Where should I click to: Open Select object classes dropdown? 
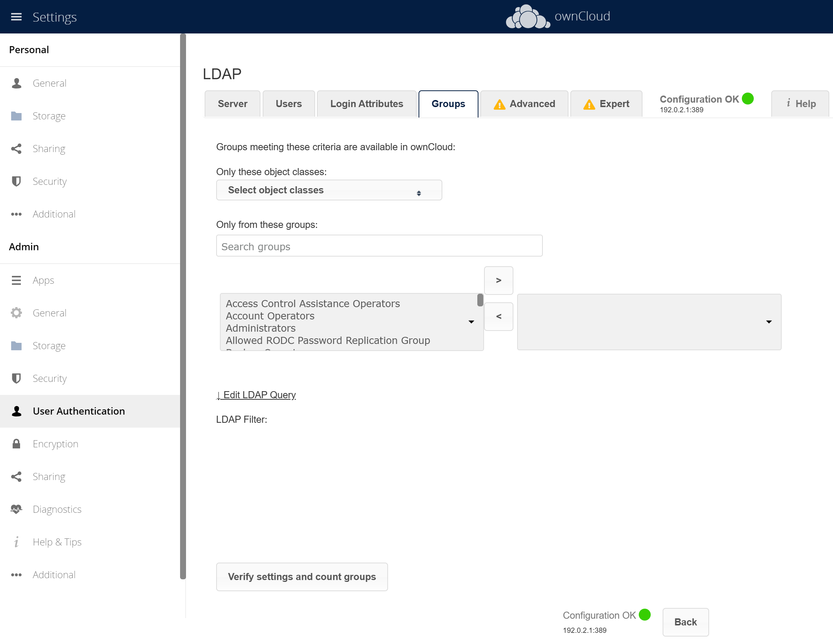(329, 190)
